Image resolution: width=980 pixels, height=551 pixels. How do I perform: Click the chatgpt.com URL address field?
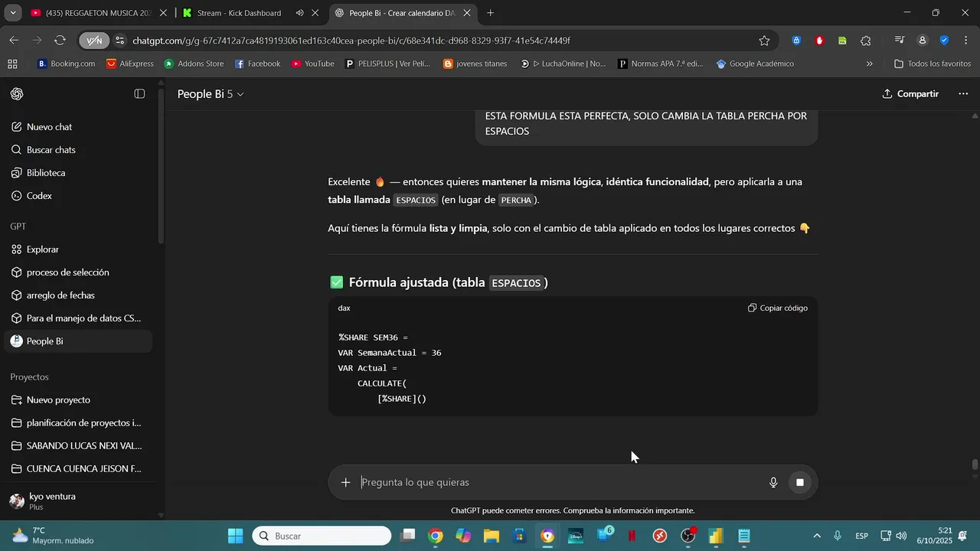point(440,41)
